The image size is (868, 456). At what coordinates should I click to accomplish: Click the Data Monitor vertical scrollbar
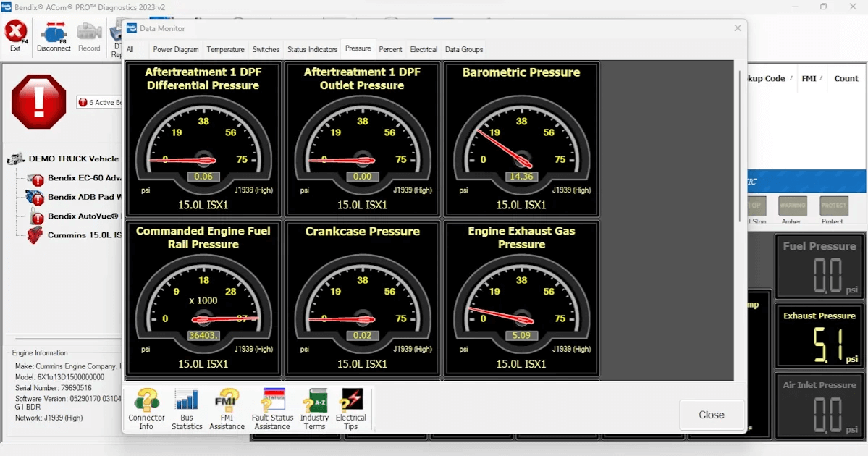pyautogui.click(x=739, y=145)
